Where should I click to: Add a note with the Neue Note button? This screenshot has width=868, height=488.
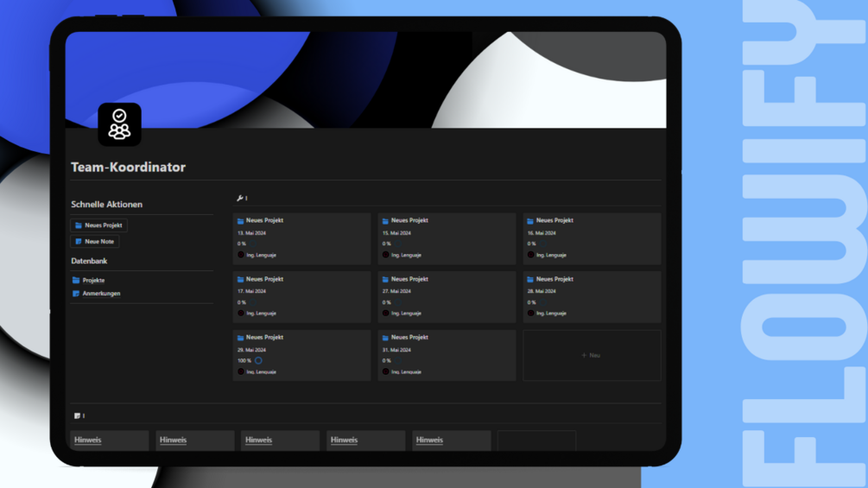(95, 241)
